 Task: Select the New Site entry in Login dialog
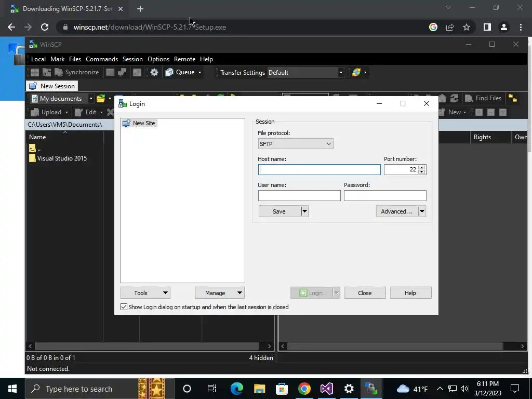point(139,123)
